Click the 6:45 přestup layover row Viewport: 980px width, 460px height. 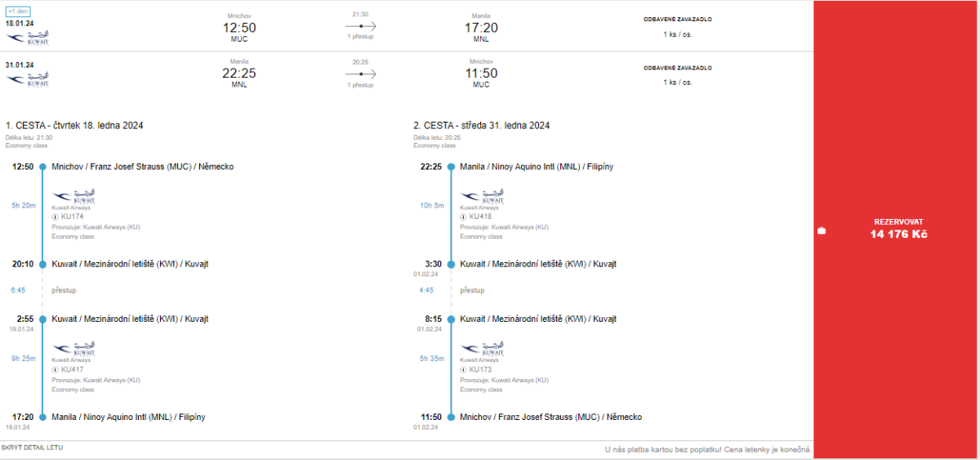(62, 290)
